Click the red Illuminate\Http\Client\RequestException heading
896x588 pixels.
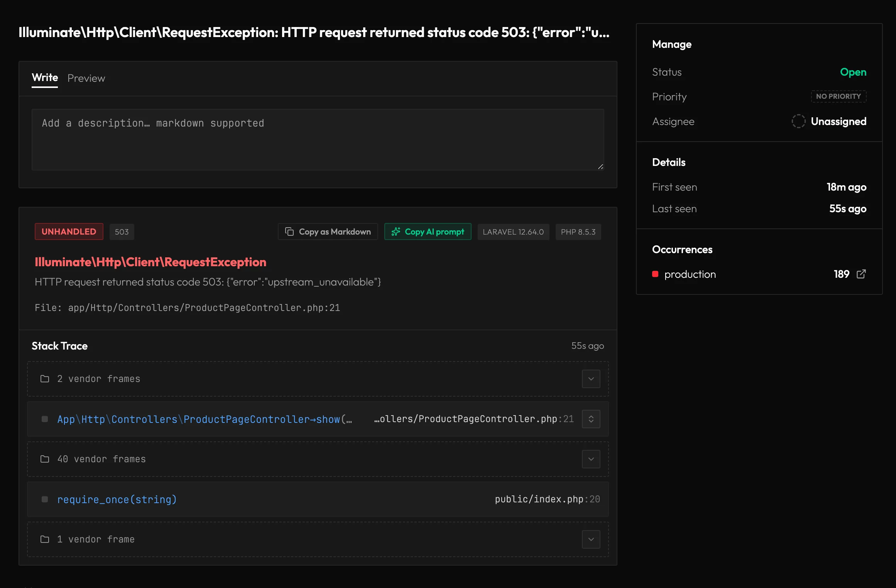tap(150, 262)
